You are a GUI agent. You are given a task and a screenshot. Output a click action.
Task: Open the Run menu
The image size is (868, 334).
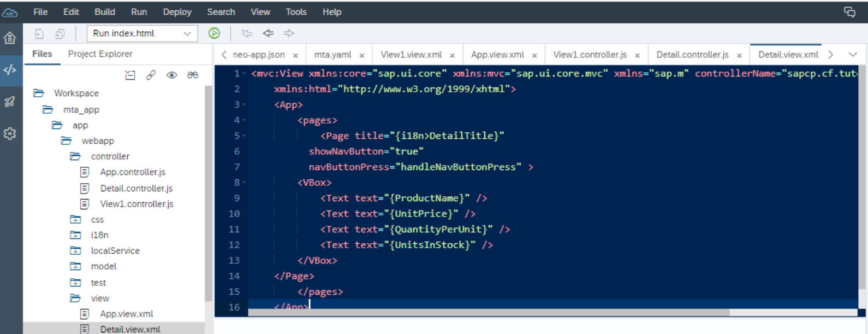click(139, 12)
